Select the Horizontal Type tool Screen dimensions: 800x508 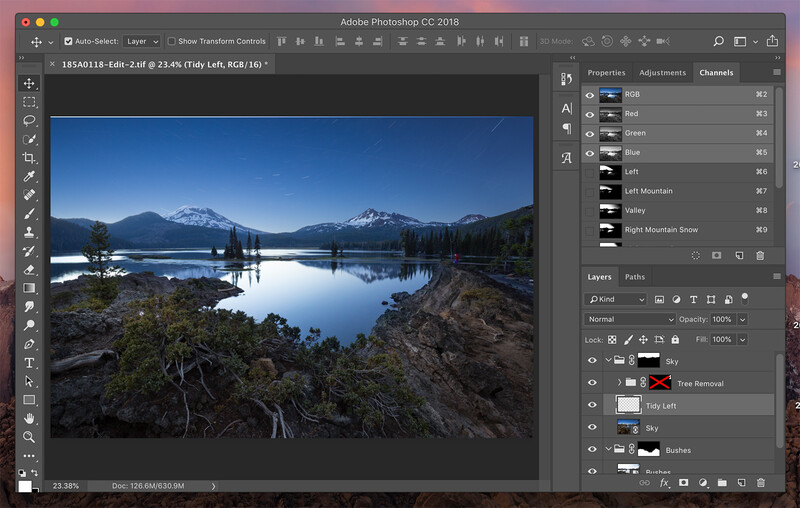point(29,363)
